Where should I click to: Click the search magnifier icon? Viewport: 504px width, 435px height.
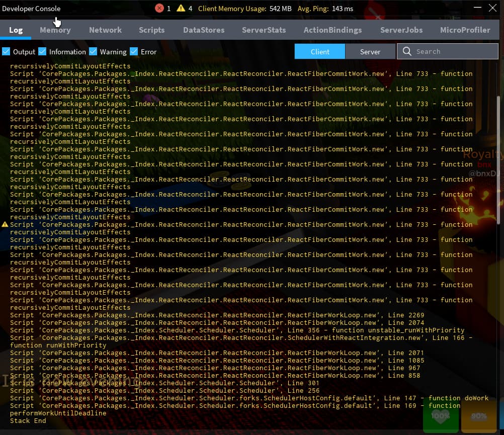click(407, 51)
